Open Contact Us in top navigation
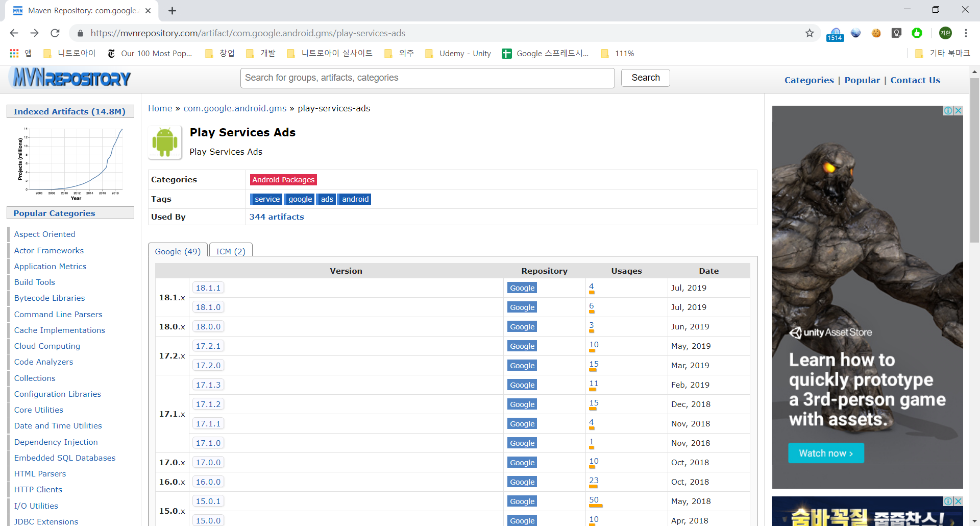The image size is (980, 526). 915,80
